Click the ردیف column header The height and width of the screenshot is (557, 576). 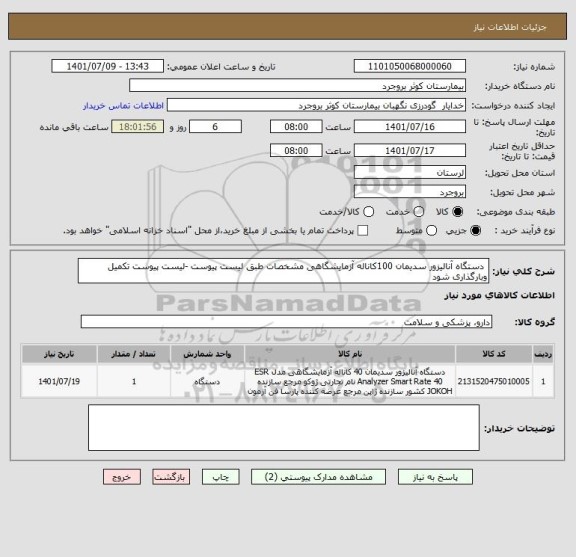543,354
